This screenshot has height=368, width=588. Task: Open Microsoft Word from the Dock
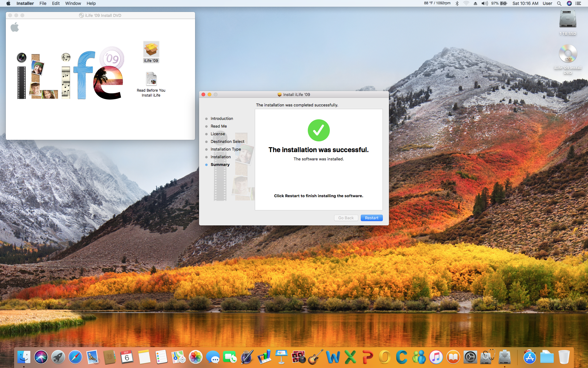pyautogui.click(x=333, y=357)
